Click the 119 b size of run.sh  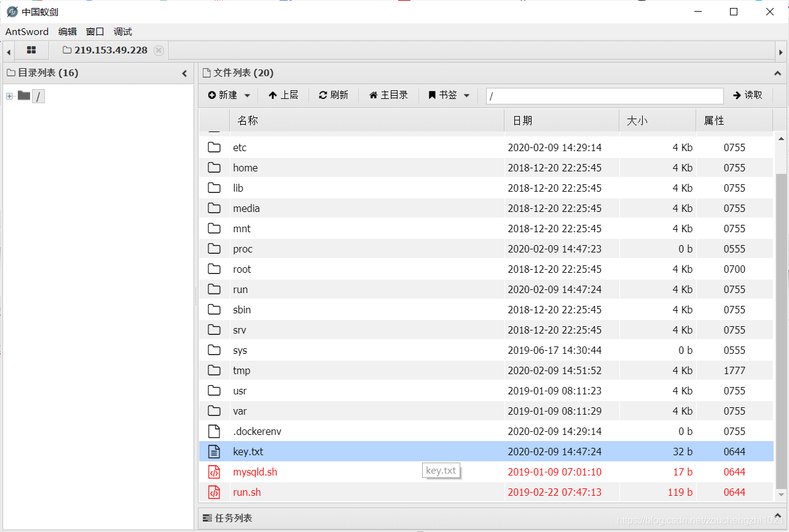coord(680,492)
